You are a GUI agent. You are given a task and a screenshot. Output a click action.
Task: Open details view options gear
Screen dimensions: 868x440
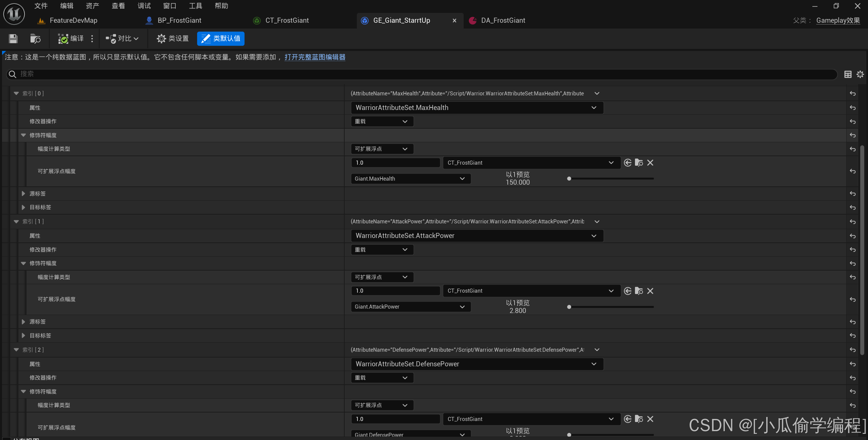pyautogui.click(x=860, y=74)
